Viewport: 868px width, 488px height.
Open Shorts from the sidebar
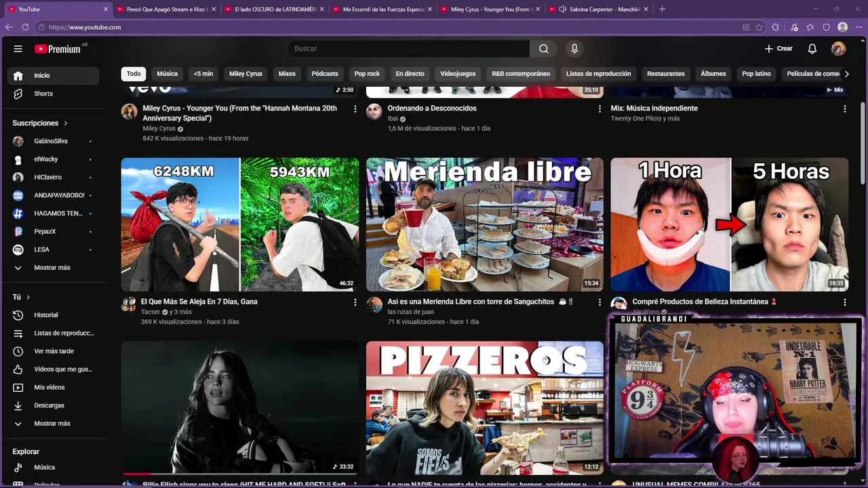coord(54,94)
